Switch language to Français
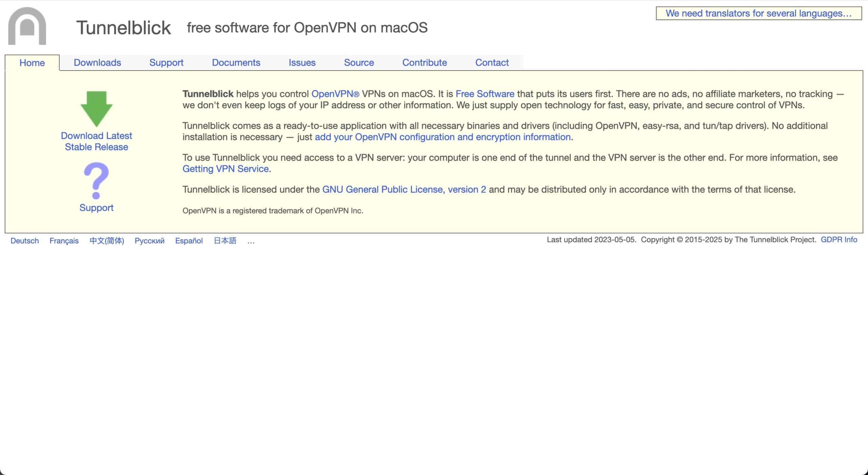 [x=64, y=241]
